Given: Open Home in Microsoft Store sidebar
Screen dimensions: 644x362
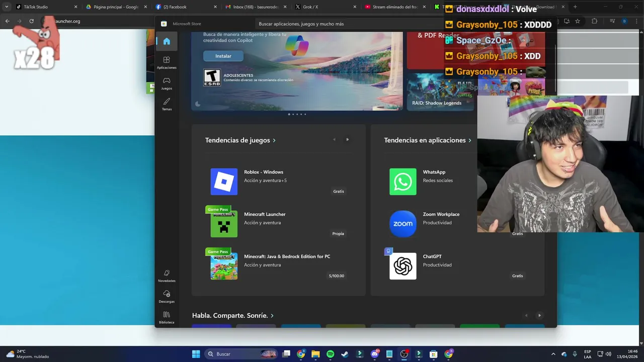Looking at the screenshot, I should (167, 41).
